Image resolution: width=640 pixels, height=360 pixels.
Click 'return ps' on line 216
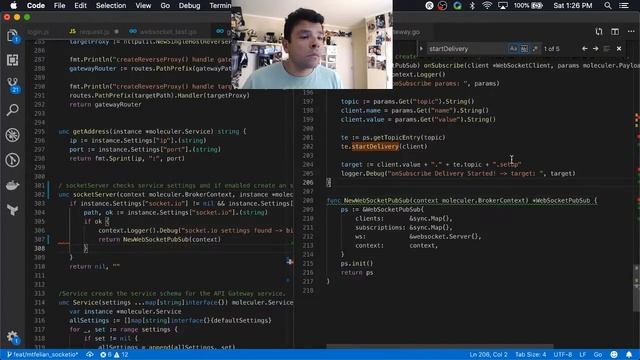(x=357, y=273)
